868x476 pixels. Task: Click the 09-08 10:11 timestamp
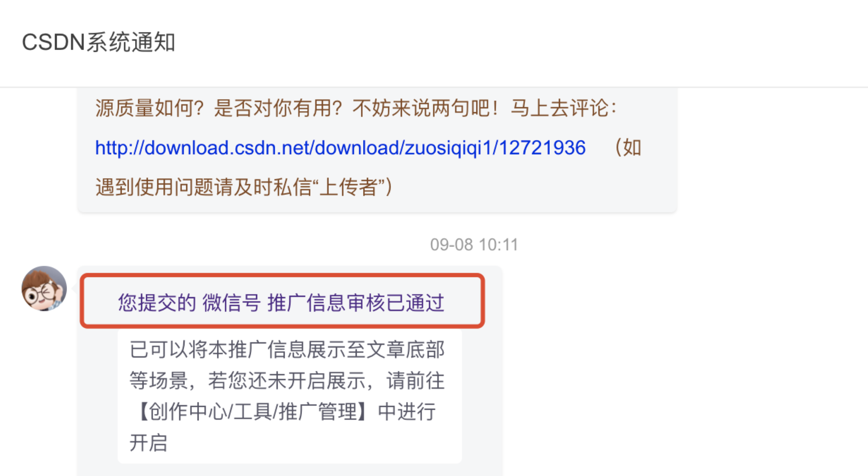click(x=474, y=245)
